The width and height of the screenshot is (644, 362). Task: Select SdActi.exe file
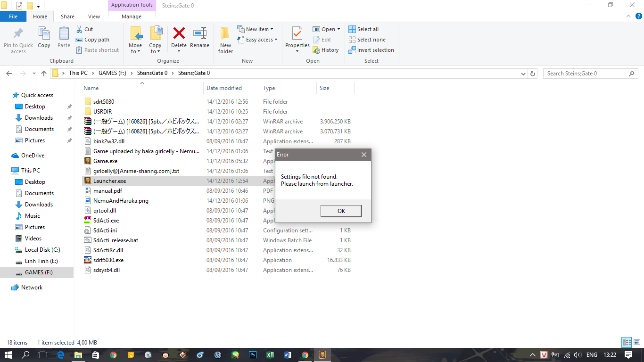tap(106, 221)
